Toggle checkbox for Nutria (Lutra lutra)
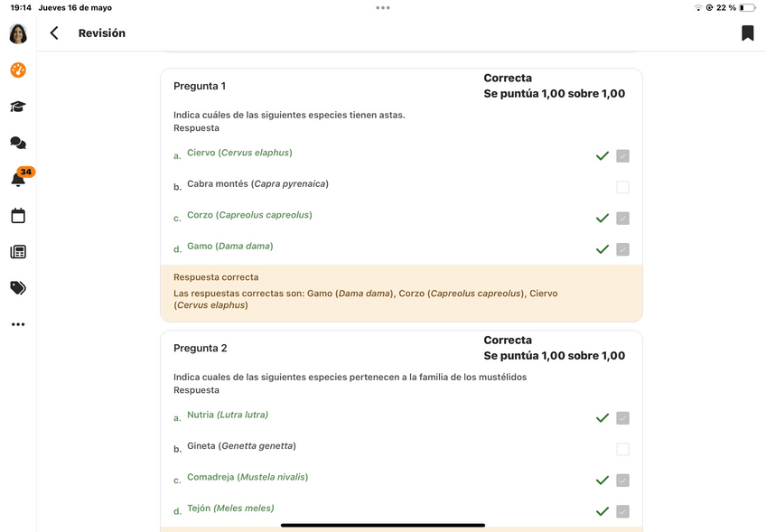This screenshot has width=766, height=532. [622, 418]
